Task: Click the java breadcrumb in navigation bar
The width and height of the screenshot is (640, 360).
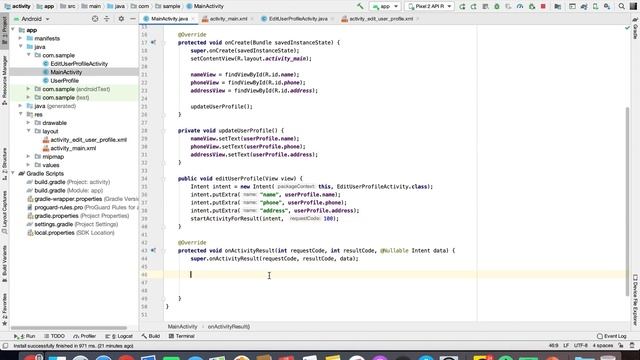Action: click(x=116, y=7)
